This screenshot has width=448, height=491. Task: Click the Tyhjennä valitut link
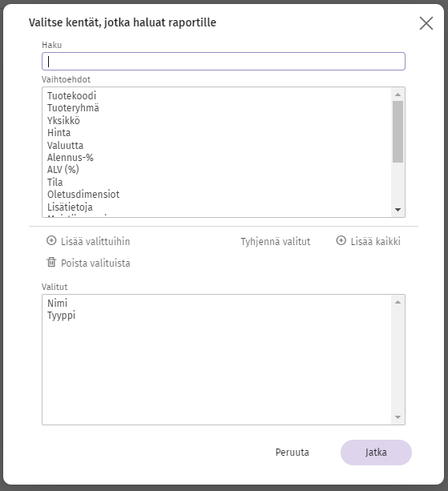[x=276, y=241]
